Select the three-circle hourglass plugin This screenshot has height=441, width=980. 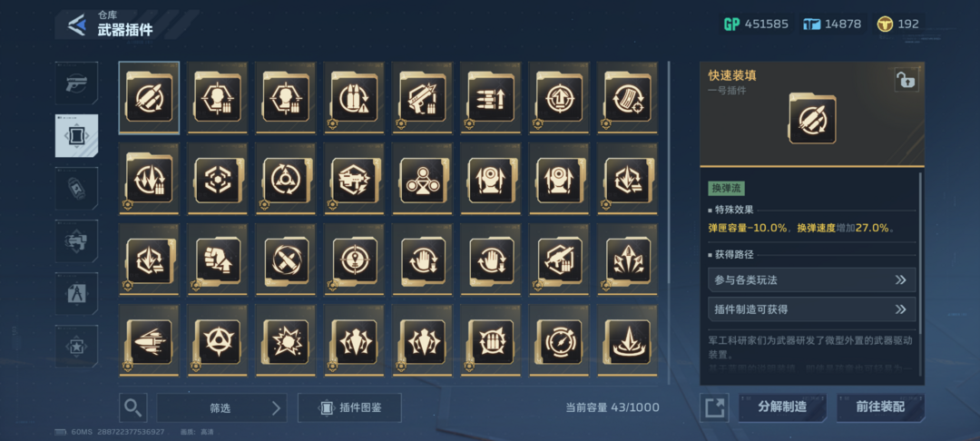pos(423,179)
